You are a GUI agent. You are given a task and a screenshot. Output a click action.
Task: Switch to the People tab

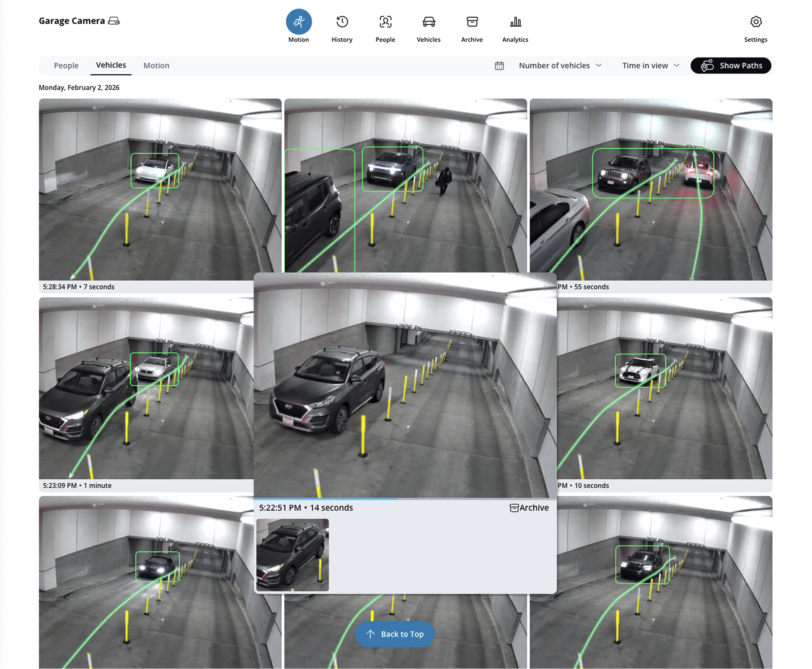pyautogui.click(x=66, y=66)
